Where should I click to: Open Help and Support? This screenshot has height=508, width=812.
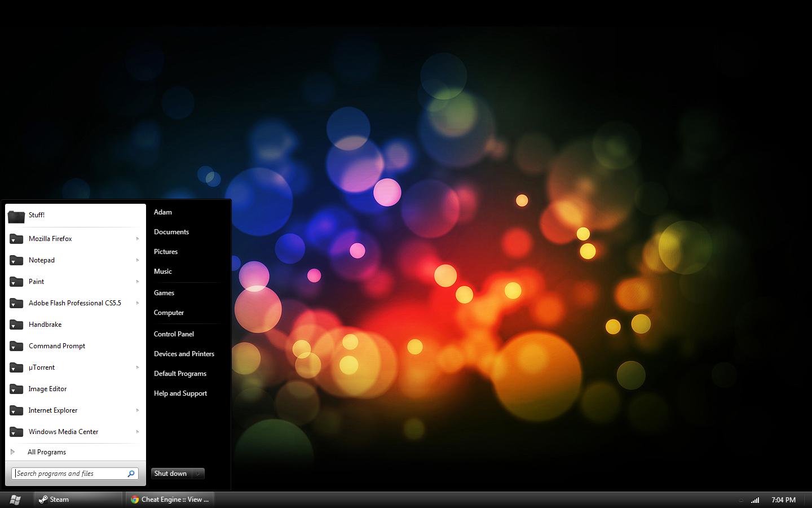point(180,393)
